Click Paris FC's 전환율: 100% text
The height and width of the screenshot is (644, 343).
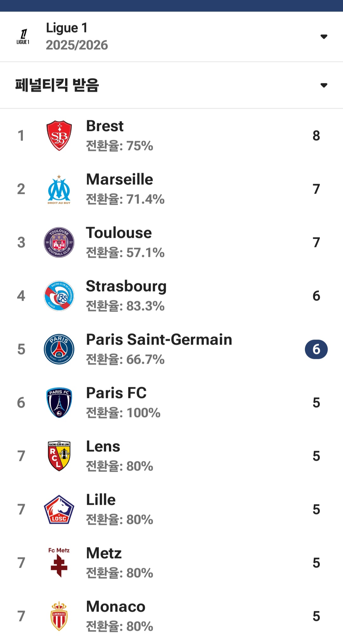(x=123, y=413)
